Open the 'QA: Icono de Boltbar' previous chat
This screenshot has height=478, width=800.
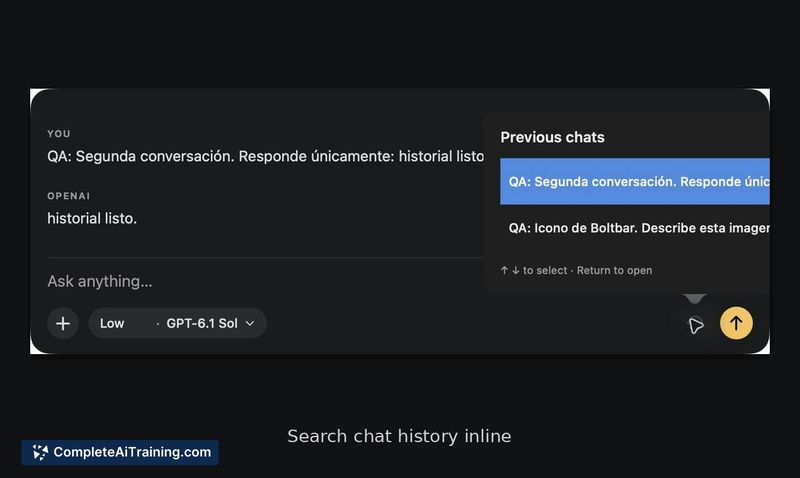(635, 228)
